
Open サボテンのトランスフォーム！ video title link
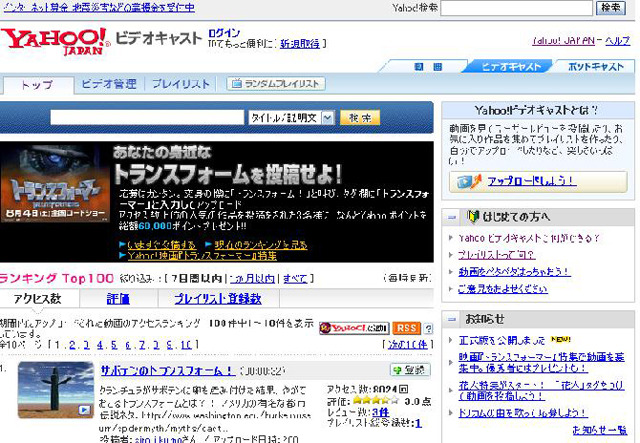[167, 371]
